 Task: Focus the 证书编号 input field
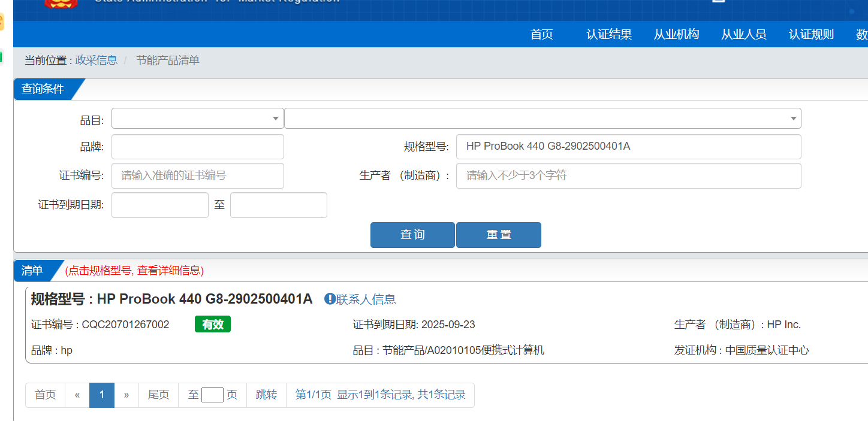198,175
